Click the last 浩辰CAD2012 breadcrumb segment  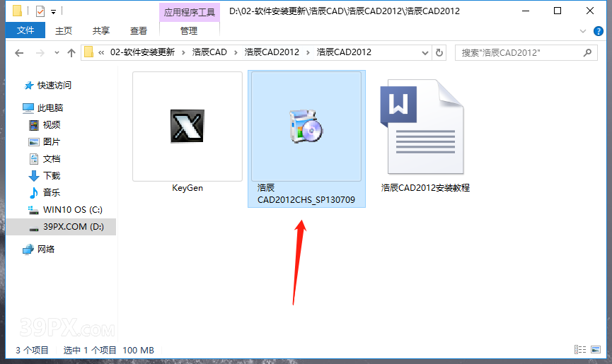[344, 52]
